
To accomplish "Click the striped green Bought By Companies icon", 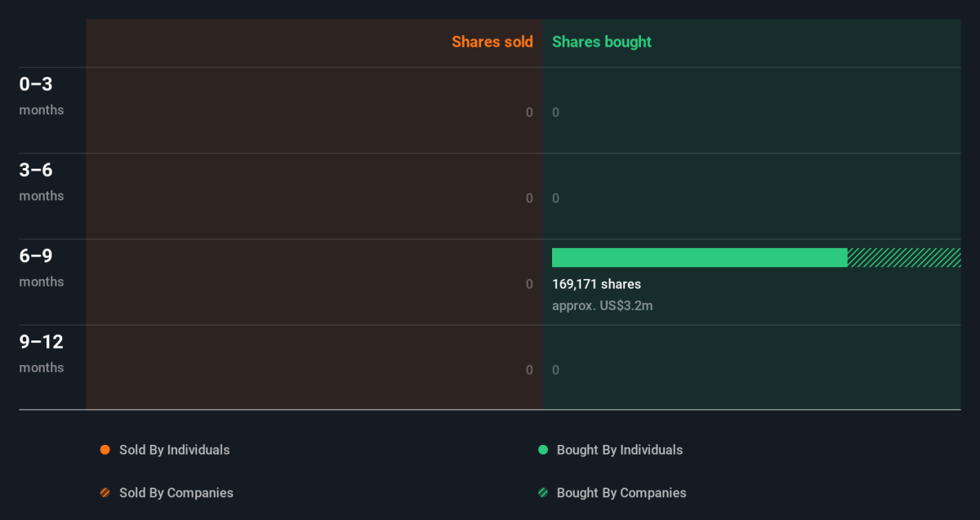I will [x=542, y=493].
